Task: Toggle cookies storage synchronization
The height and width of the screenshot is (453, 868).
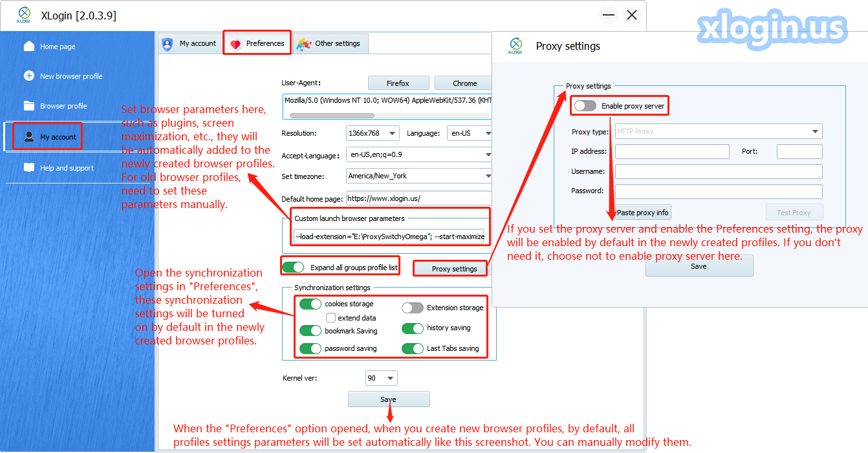Action: [x=310, y=304]
